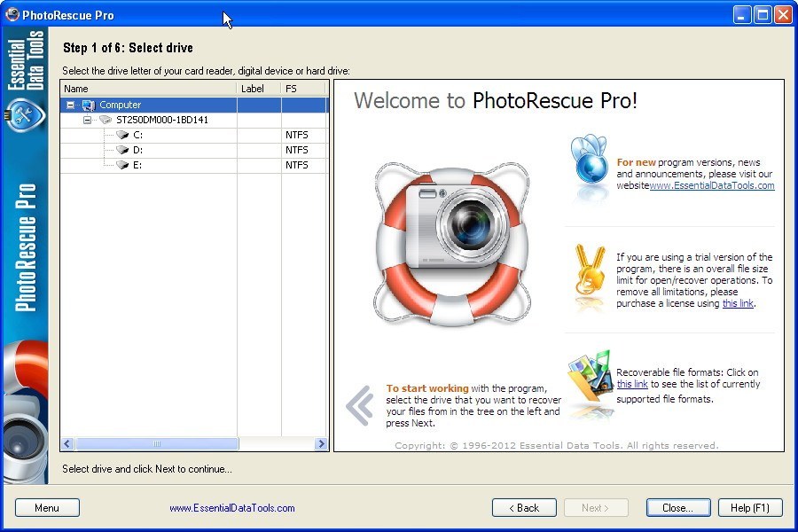This screenshot has height=532, width=798.
Task: Open the Menu button
Action: click(47, 507)
